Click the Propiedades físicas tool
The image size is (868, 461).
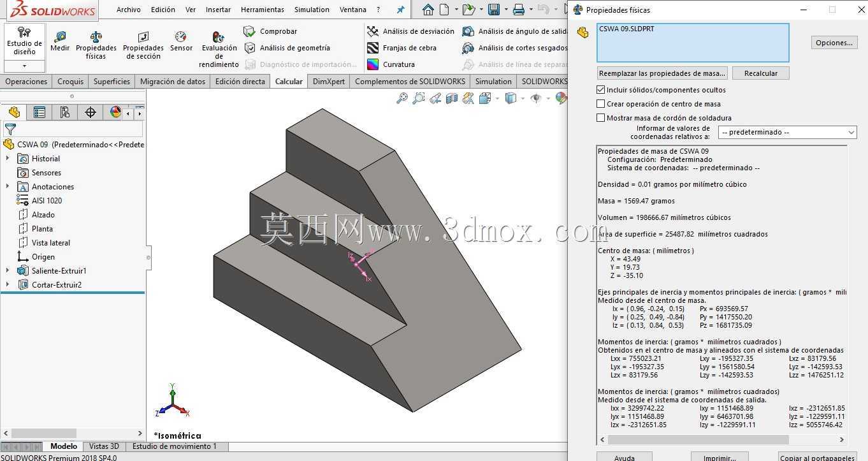tap(96, 45)
